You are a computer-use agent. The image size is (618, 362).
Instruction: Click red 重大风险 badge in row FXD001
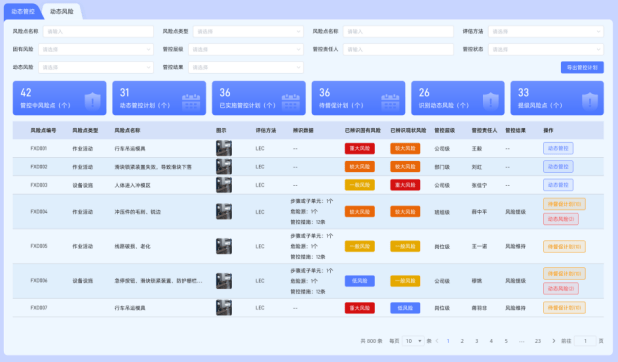pyautogui.click(x=359, y=148)
